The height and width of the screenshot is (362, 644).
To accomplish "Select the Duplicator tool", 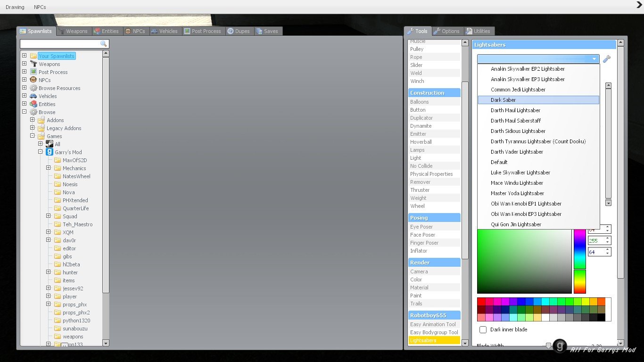I will [434, 118].
